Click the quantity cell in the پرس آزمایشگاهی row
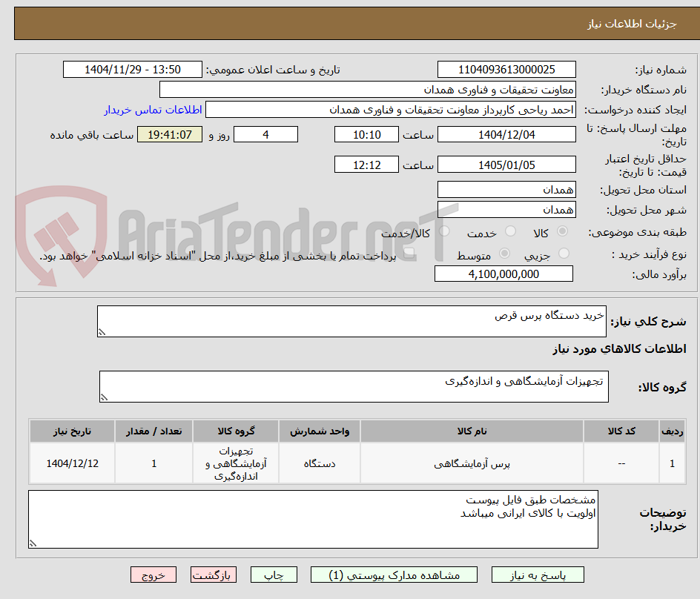This screenshot has height=599, width=700. (x=154, y=464)
